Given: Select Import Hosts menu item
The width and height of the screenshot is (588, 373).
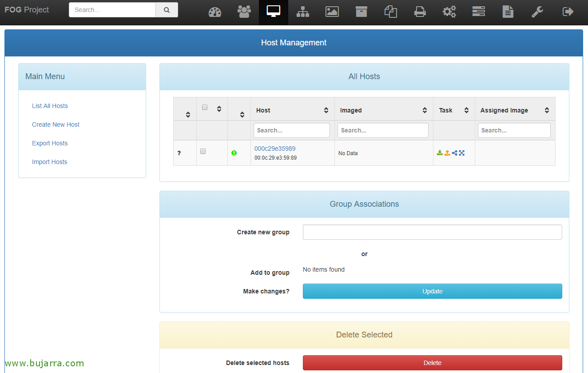Looking at the screenshot, I should 50,162.
